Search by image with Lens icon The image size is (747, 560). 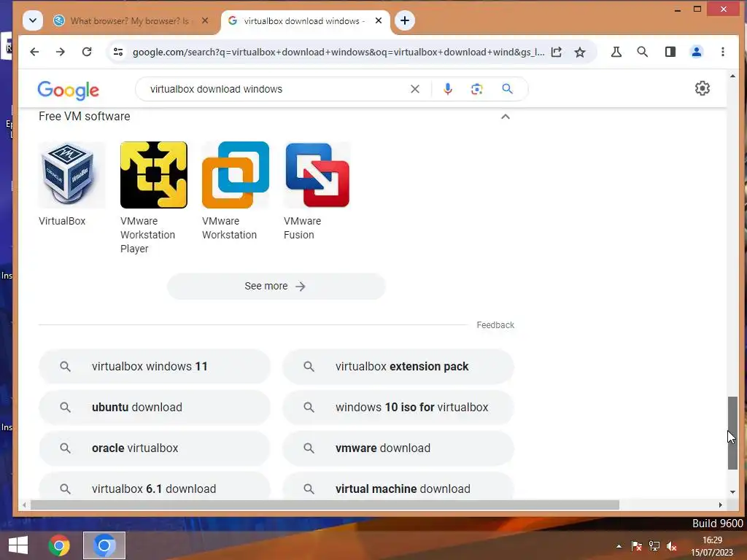click(x=477, y=89)
